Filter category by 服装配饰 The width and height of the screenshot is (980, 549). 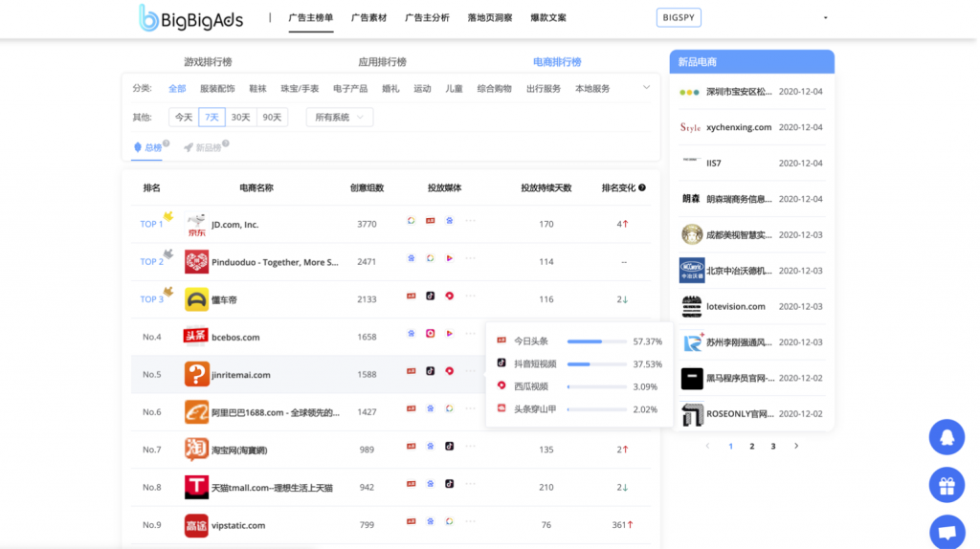[217, 89]
